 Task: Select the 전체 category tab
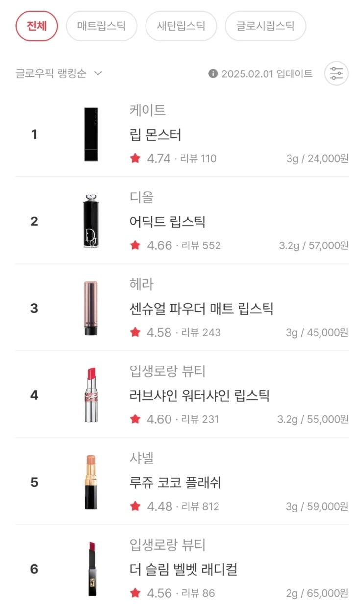[37, 26]
